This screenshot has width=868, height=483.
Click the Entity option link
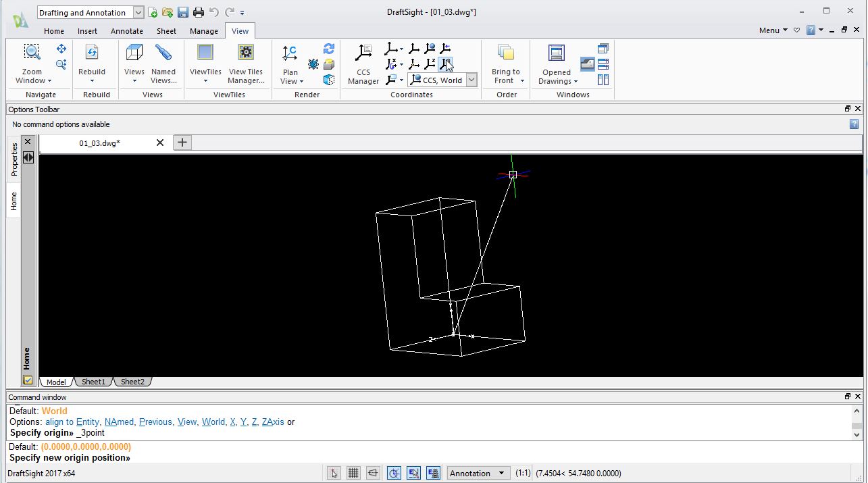[87, 422]
